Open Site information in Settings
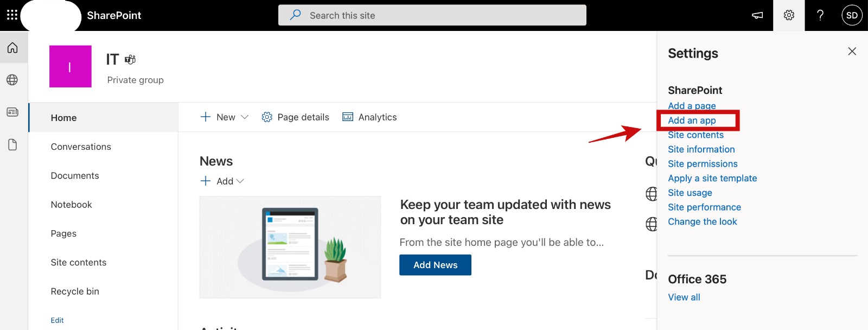Viewport: 868px width, 330px height. coord(701,149)
